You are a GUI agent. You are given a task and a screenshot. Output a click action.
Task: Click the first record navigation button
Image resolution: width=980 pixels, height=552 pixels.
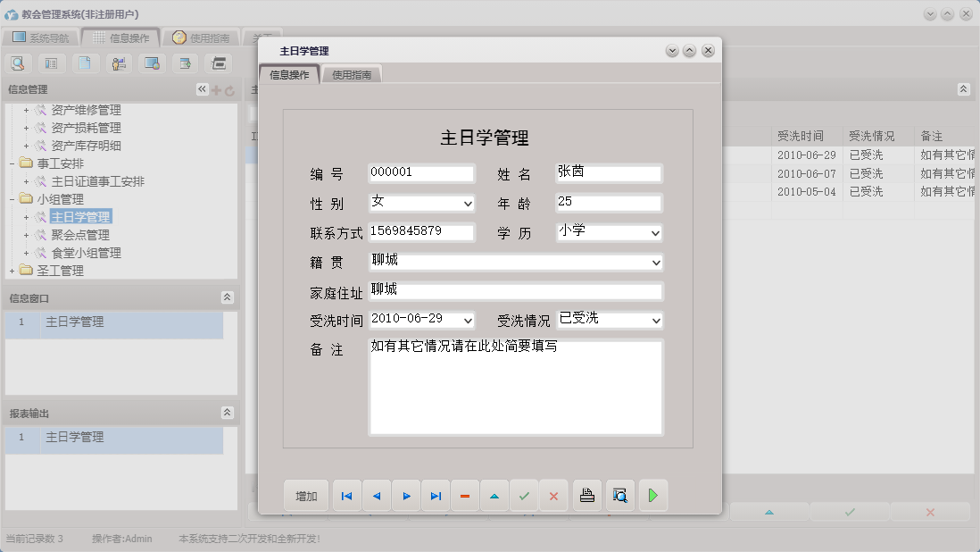click(346, 496)
